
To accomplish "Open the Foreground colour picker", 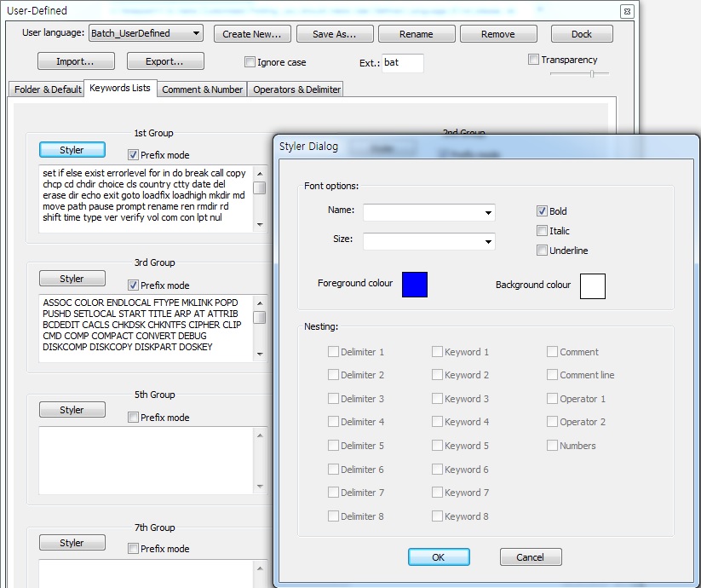I will (414, 285).
